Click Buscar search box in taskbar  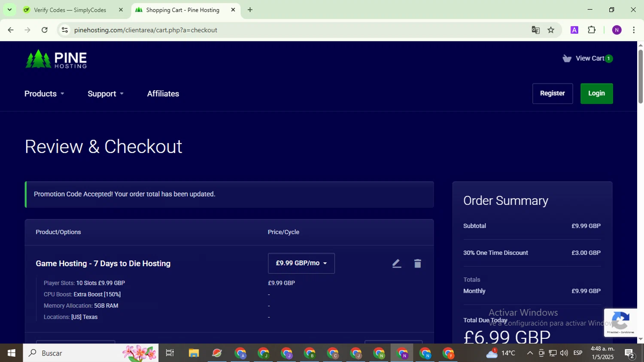click(x=91, y=353)
